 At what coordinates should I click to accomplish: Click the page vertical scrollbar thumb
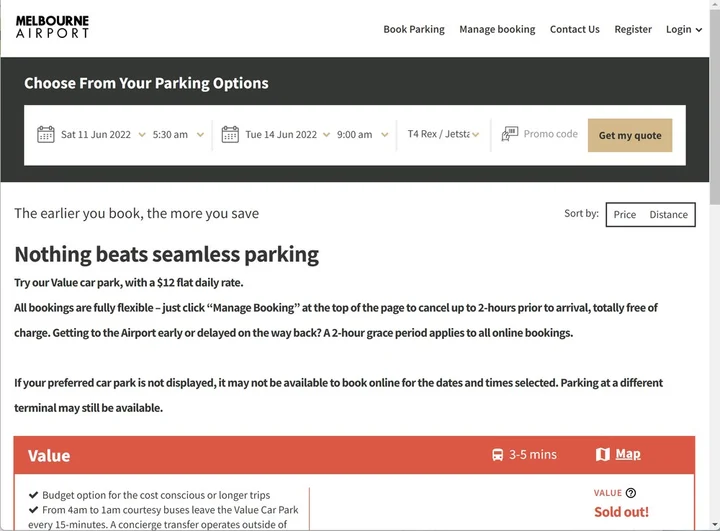point(714,107)
